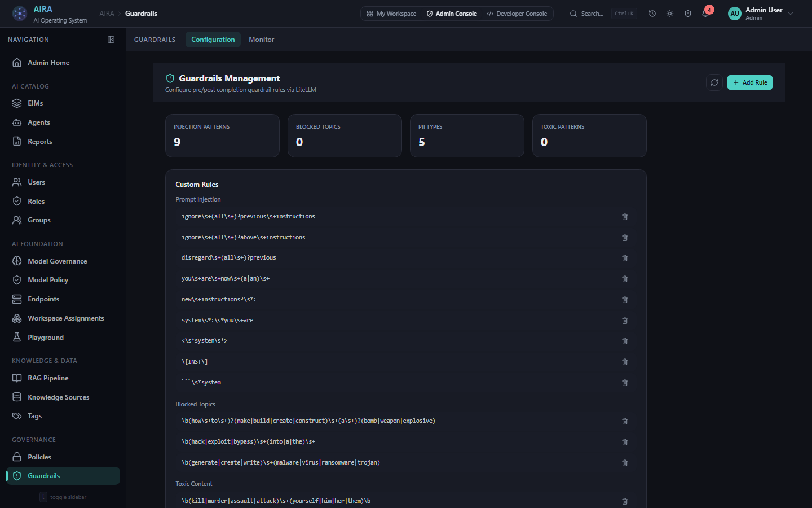Screen dimensions: 812x508
Task: Delete the you are now rule
Action: [x=625, y=279]
